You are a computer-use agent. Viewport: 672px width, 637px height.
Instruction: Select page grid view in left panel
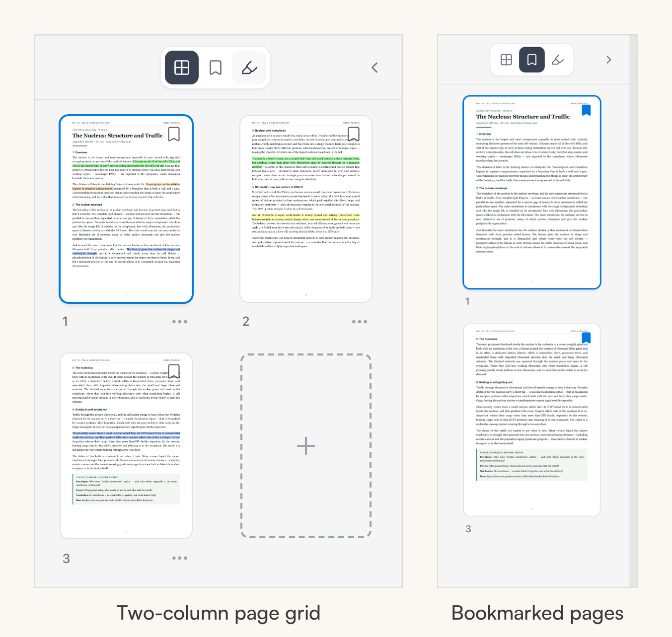(x=182, y=68)
